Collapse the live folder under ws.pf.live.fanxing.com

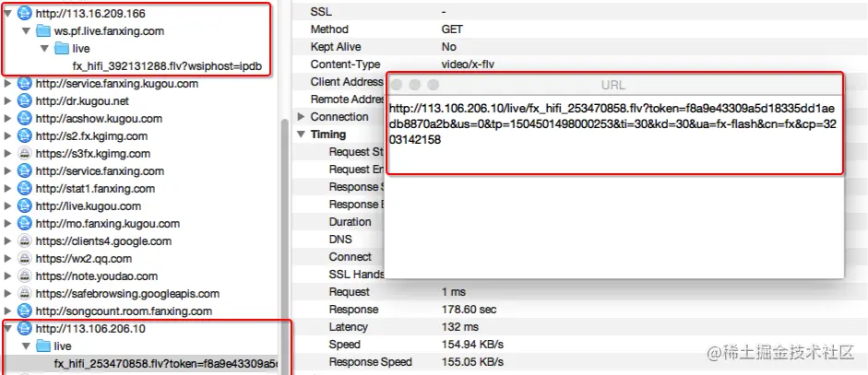click(x=44, y=49)
